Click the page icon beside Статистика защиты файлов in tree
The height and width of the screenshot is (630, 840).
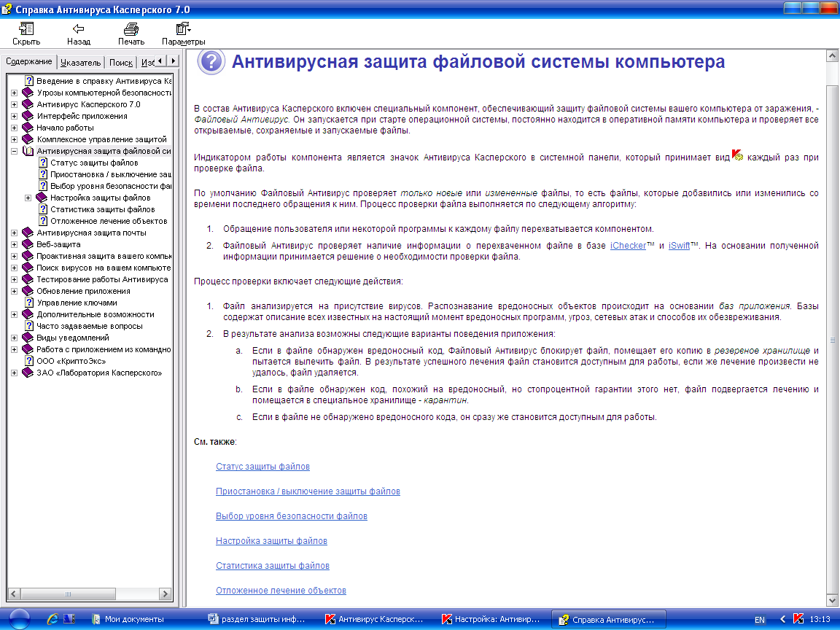[43, 209]
